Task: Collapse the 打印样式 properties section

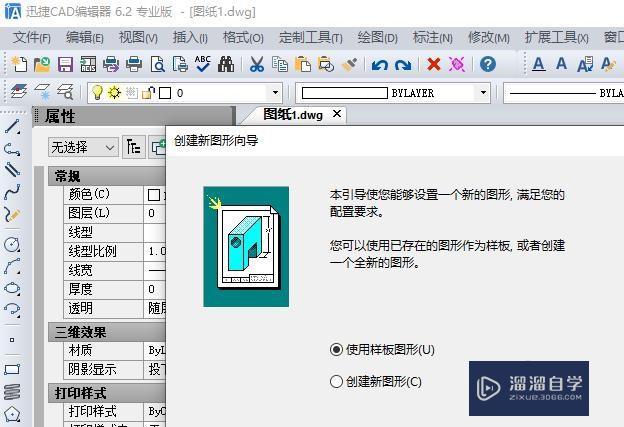Action: (107, 393)
